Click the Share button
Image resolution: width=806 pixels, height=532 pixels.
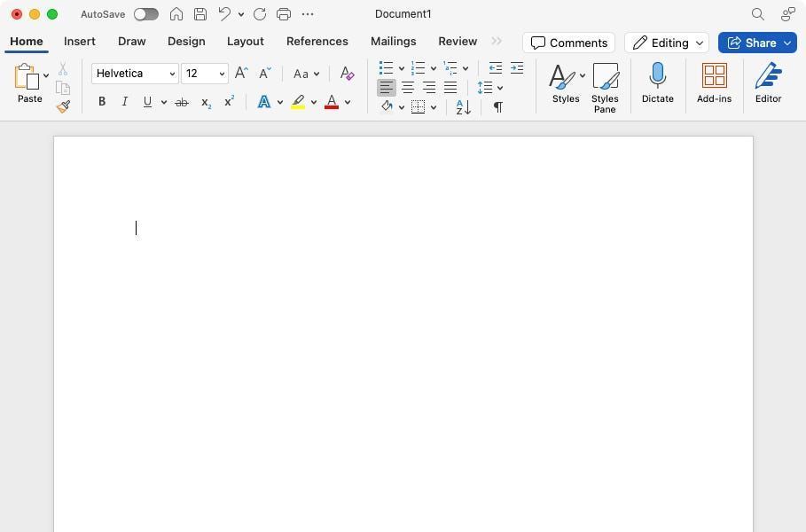coord(757,43)
